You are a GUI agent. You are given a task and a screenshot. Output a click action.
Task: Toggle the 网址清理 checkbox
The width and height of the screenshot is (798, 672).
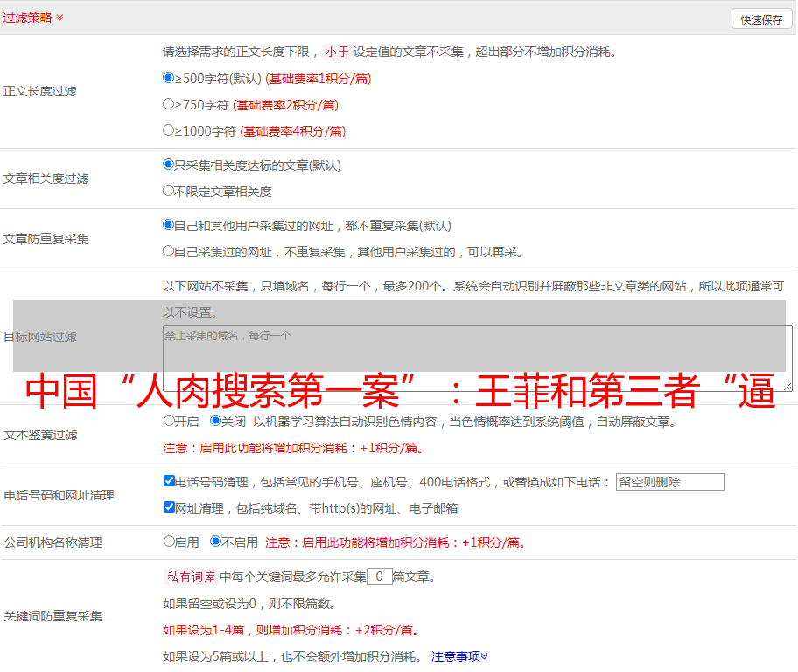pyautogui.click(x=169, y=507)
